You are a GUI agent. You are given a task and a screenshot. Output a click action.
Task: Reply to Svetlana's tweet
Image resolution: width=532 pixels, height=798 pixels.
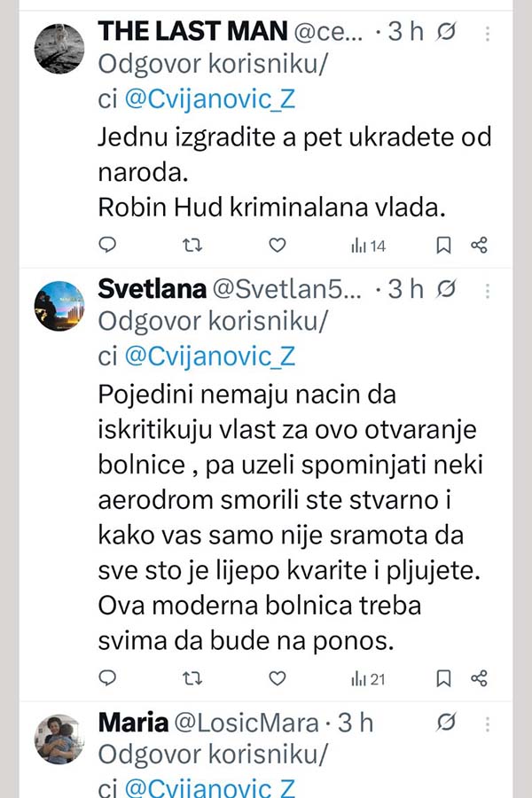[x=108, y=678]
